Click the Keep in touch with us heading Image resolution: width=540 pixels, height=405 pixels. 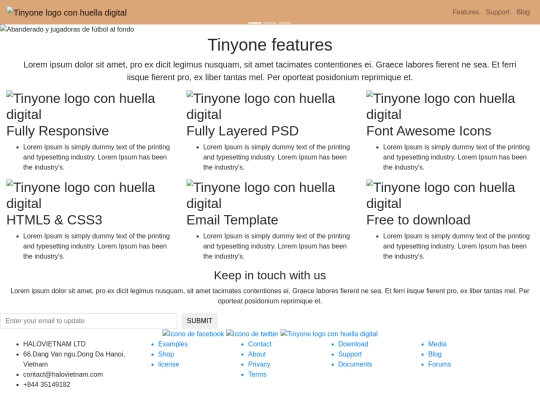[270, 275]
